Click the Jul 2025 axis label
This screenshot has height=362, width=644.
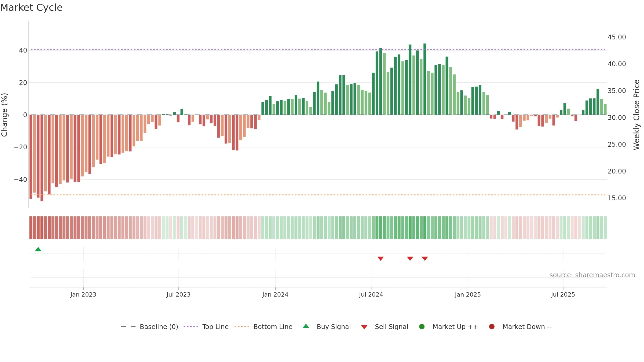[x=563, y=294]
